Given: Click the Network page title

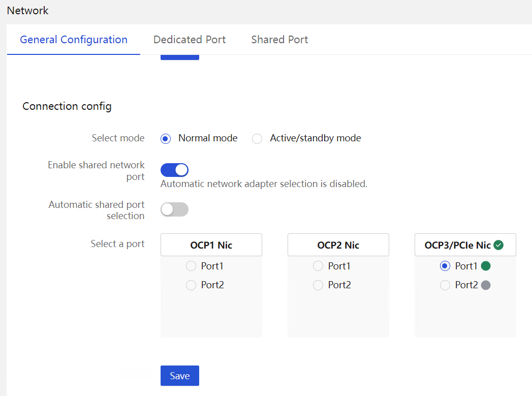Looking at the screenshot, I should coord(28,11).
